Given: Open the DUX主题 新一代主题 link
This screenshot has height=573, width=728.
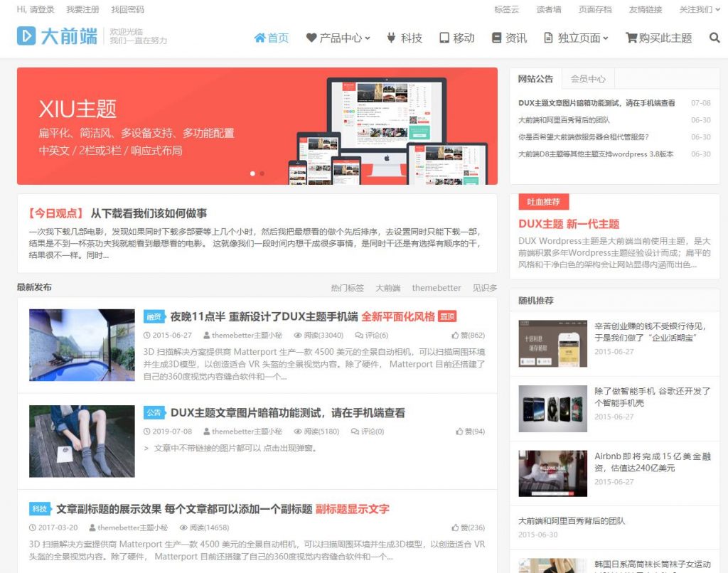Looking at the screenshot, I should pyautogui.click(x=569, y=223).
